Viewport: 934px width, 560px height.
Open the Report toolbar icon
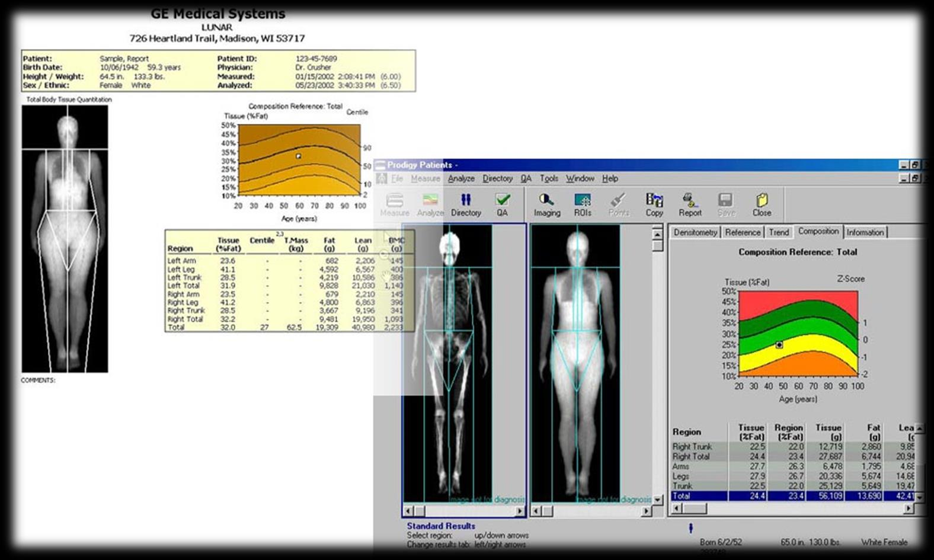690,204
